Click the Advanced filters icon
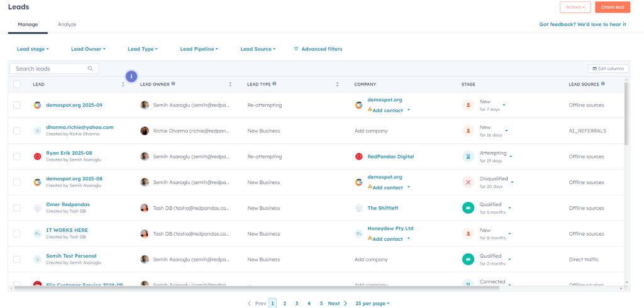The width and height of the screenshot is (644, 308). [296, 49]
